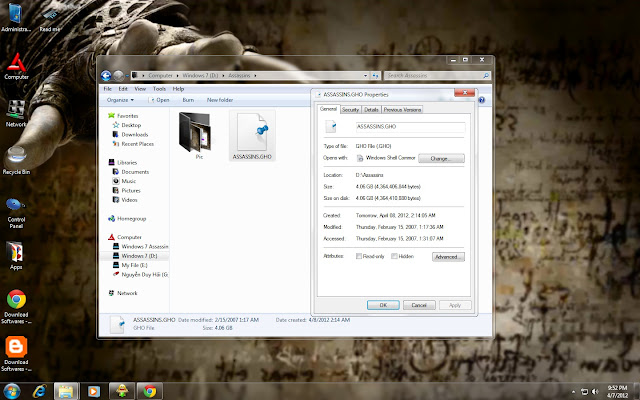Select the Apps desktop icon

coord(16,256)
